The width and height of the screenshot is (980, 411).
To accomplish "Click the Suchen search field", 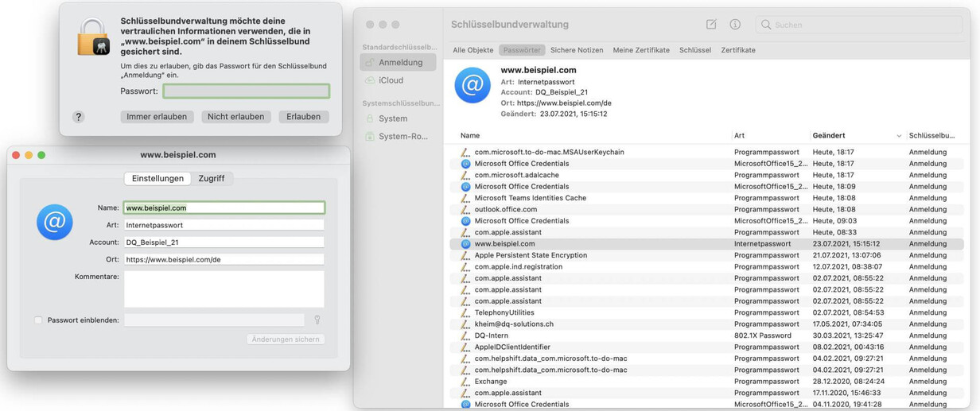I will [859, 25].
